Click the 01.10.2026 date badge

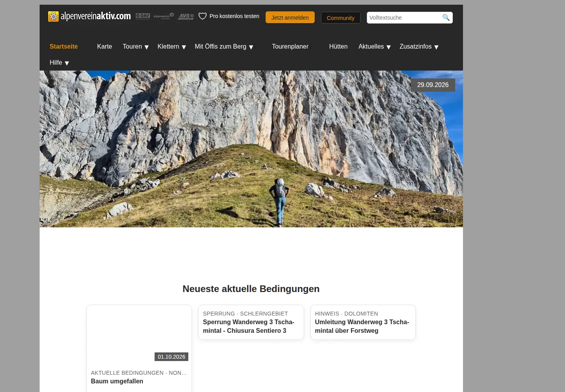coord(171,357)
